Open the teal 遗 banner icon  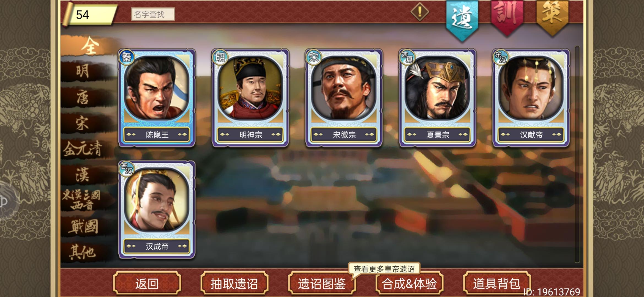[462, 20]
